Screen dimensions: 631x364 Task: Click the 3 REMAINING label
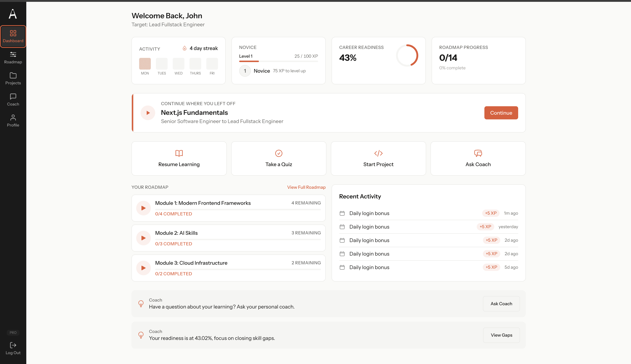(x=306, y=233)
